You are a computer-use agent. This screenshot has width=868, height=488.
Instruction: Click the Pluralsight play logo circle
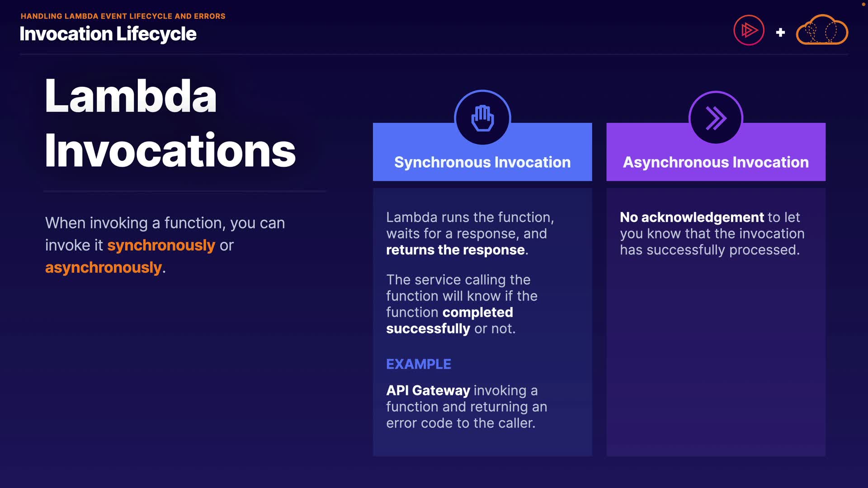749,31
